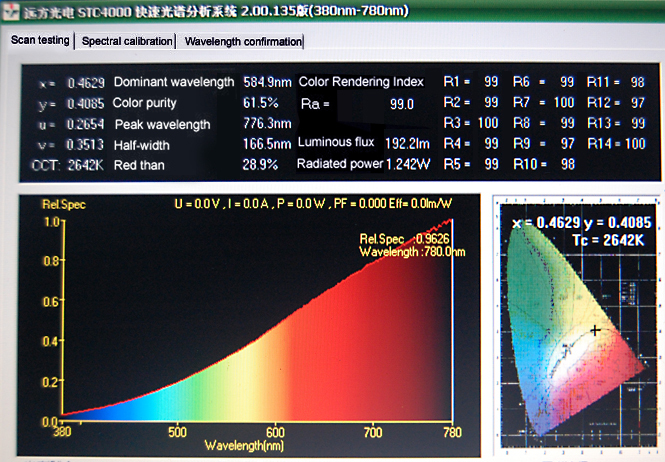Screen dimensions: 665x462
Task: Select the Wavelength confirmation tab
Action: pos(243,42)
